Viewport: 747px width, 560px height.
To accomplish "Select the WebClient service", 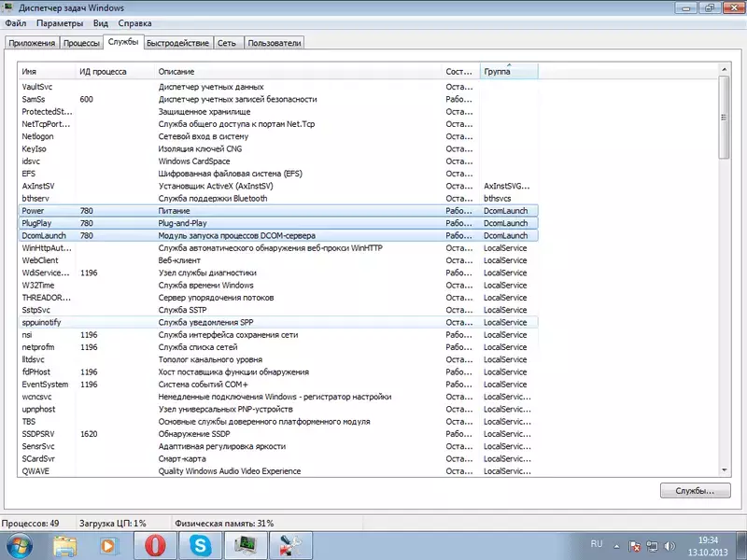I will 278,260.
